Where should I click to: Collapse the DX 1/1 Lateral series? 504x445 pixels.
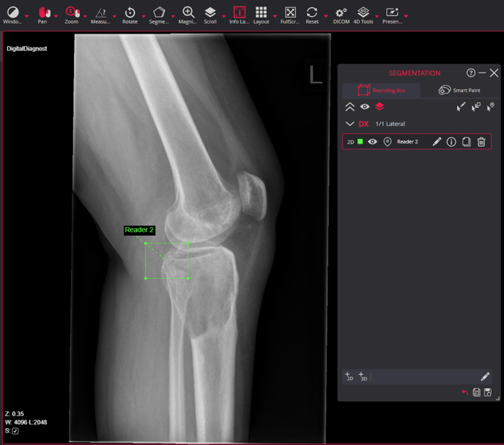349,124
